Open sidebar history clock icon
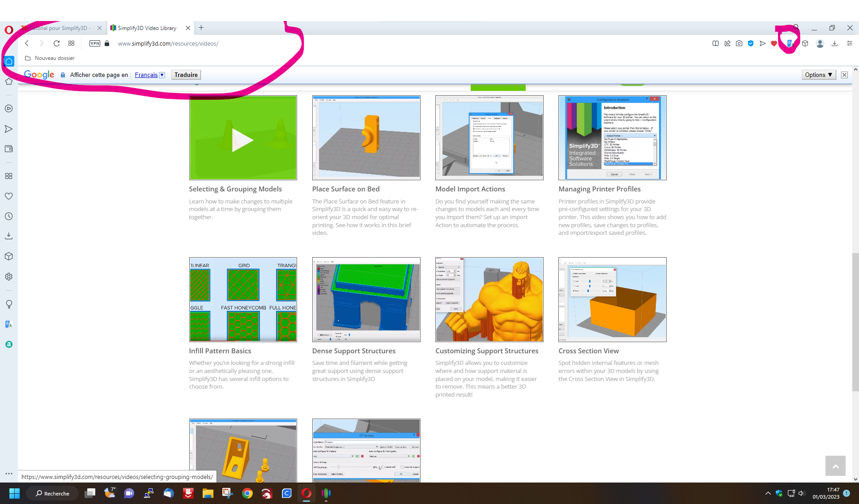 9,216
